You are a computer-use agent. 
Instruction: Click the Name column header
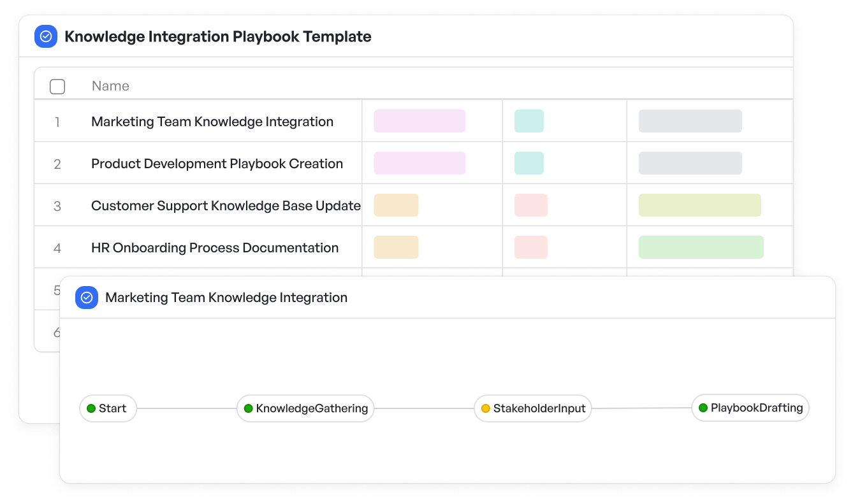pyautogui.click(x=110, y=86)
